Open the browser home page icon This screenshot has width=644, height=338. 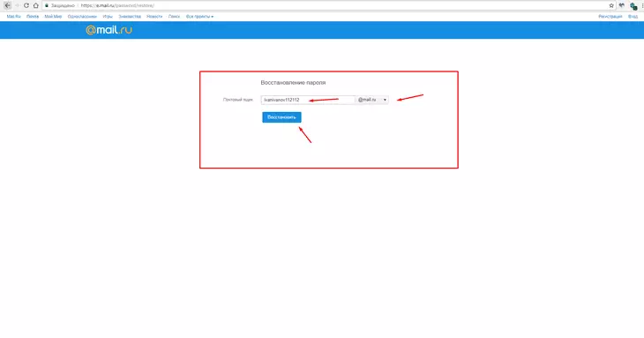[36, 5]
